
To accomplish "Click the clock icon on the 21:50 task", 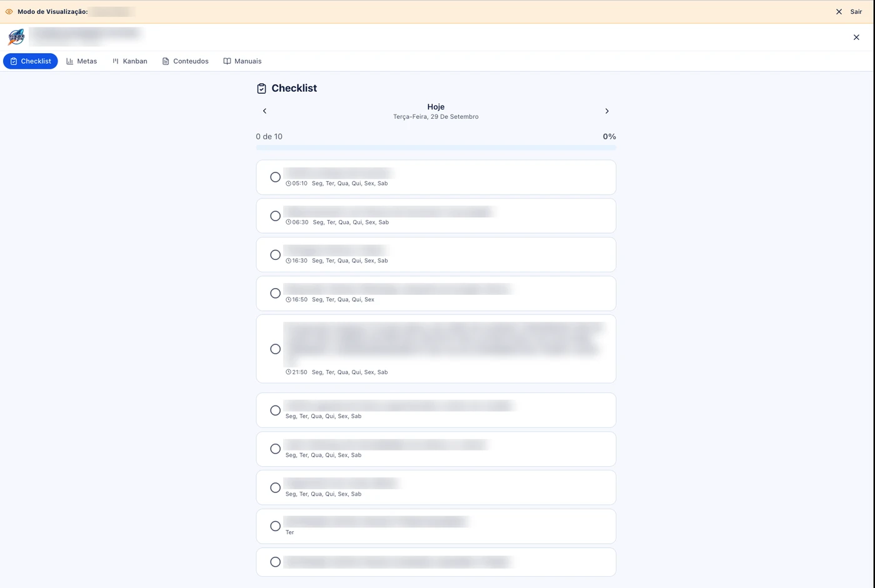I will click(288, 372).
